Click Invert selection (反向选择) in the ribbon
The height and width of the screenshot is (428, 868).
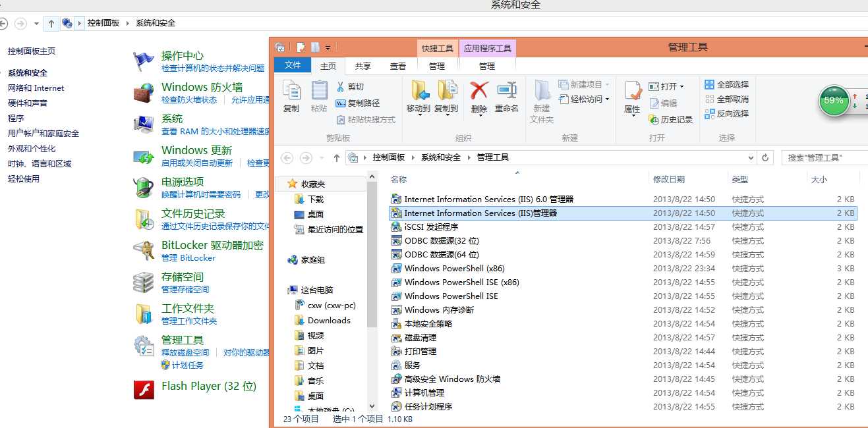click(726, 114)
